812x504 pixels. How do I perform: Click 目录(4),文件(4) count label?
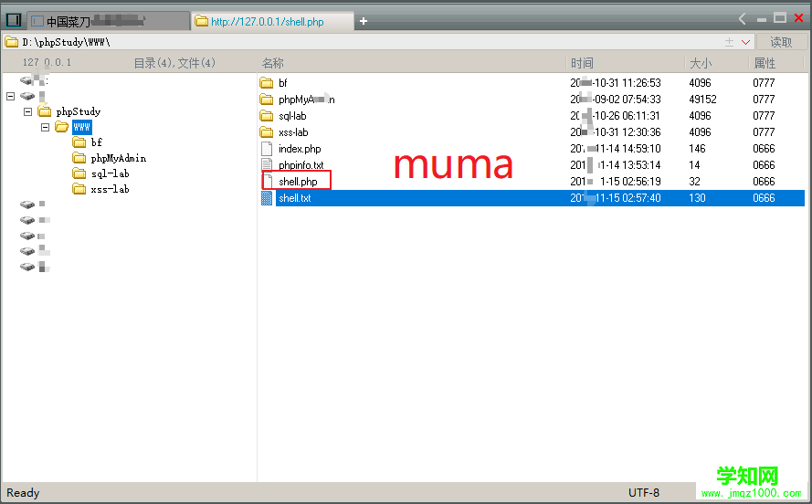coord(174,63)
